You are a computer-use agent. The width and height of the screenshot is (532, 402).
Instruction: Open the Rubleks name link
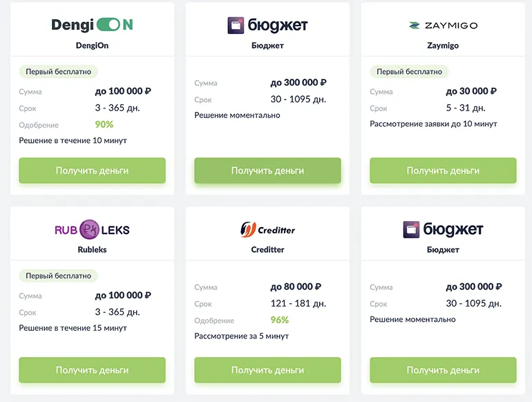[92, 249]
